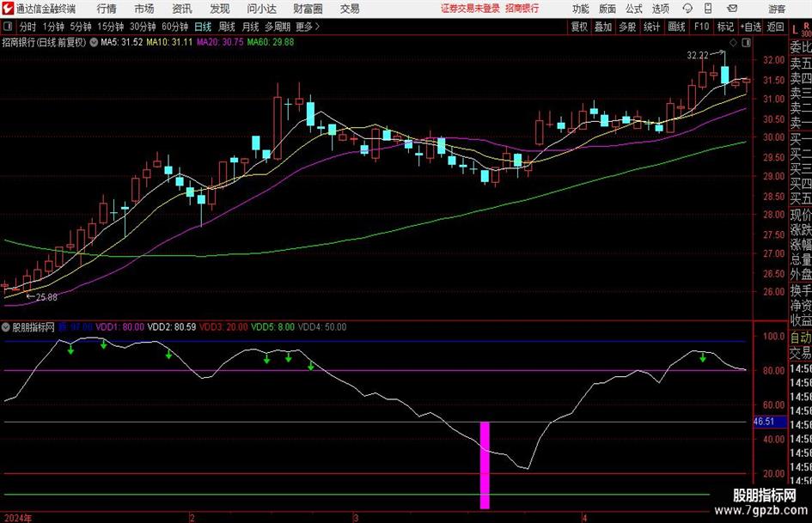Click the red 招商银行 title link
This screenshot has width=812, height=523.
coord(522,9)
